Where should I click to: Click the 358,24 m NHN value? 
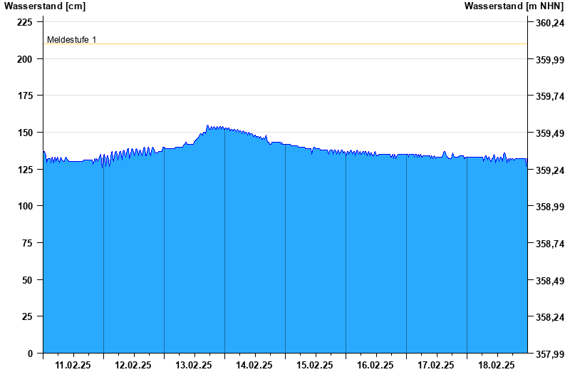point(550,317)
